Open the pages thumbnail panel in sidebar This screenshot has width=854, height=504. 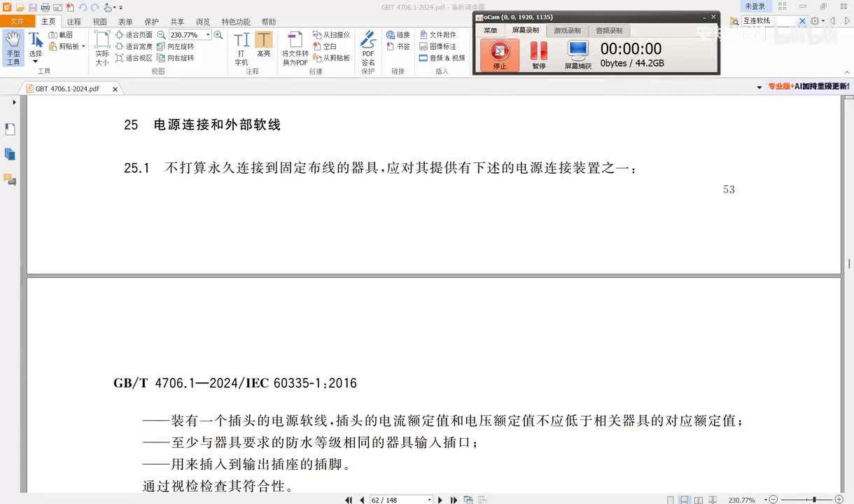pyautogui.click(x=10, y=154)
